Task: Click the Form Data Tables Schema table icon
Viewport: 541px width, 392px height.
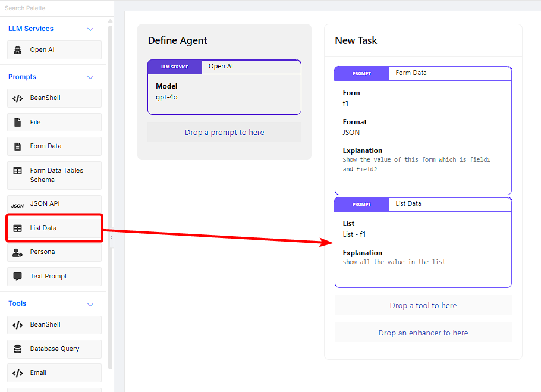Action: (18, 171)
